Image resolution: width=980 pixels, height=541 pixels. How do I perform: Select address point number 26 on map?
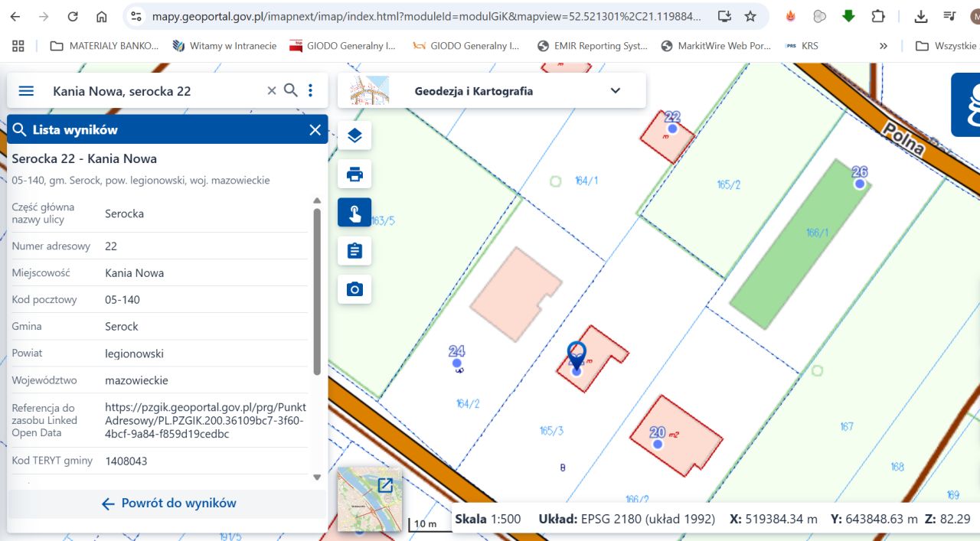point(860,184)
